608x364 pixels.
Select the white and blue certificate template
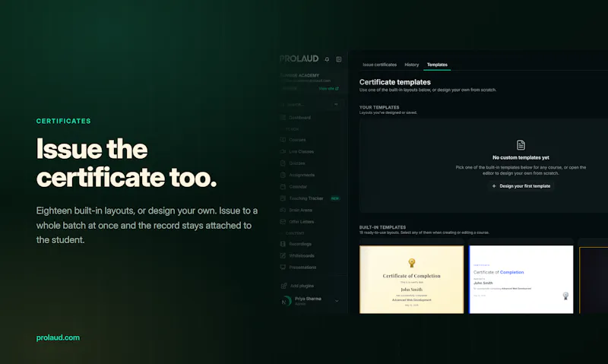(521, 279)
